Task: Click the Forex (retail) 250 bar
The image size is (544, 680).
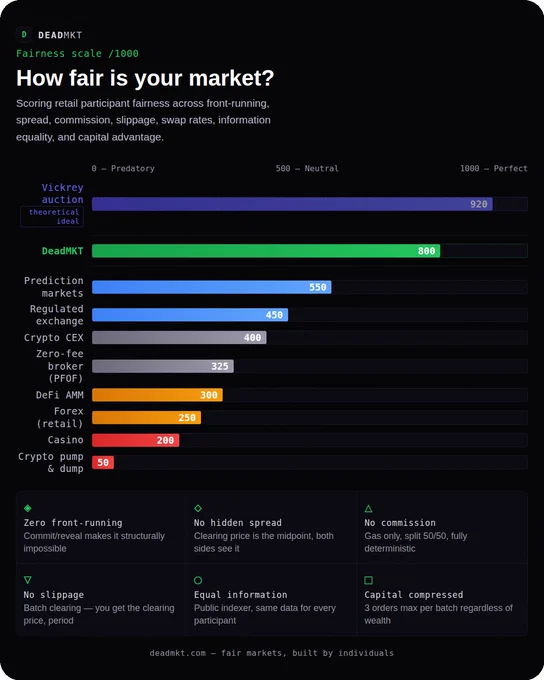Action: click(146, 418)
